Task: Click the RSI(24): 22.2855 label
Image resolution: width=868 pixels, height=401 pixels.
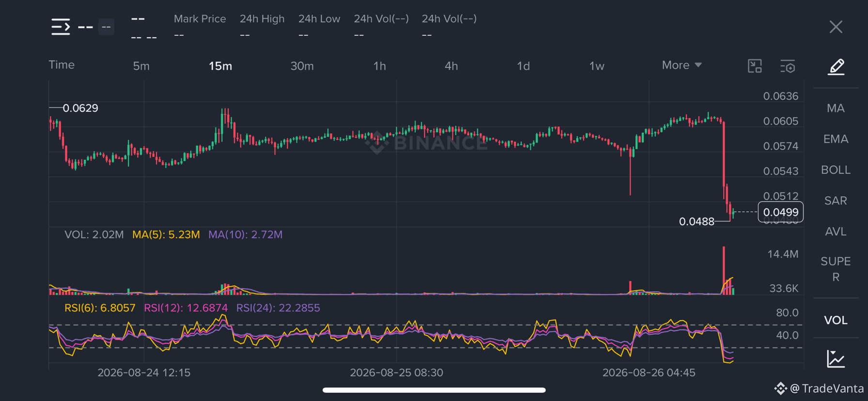Action: [278, 308]
